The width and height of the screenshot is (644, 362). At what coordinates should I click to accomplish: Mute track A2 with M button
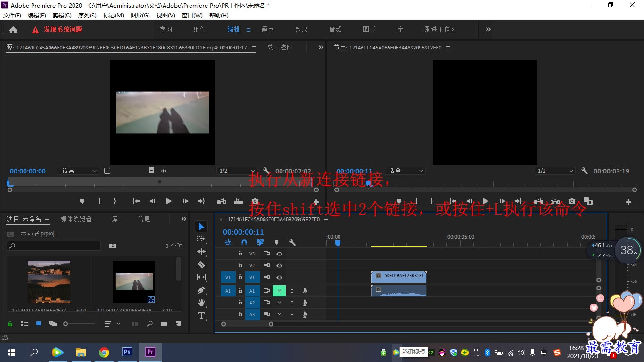(x=279, y=303)
